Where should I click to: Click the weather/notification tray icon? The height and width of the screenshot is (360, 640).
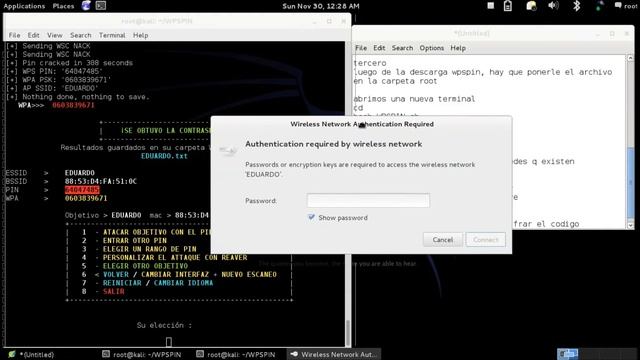tap(531, 6)
